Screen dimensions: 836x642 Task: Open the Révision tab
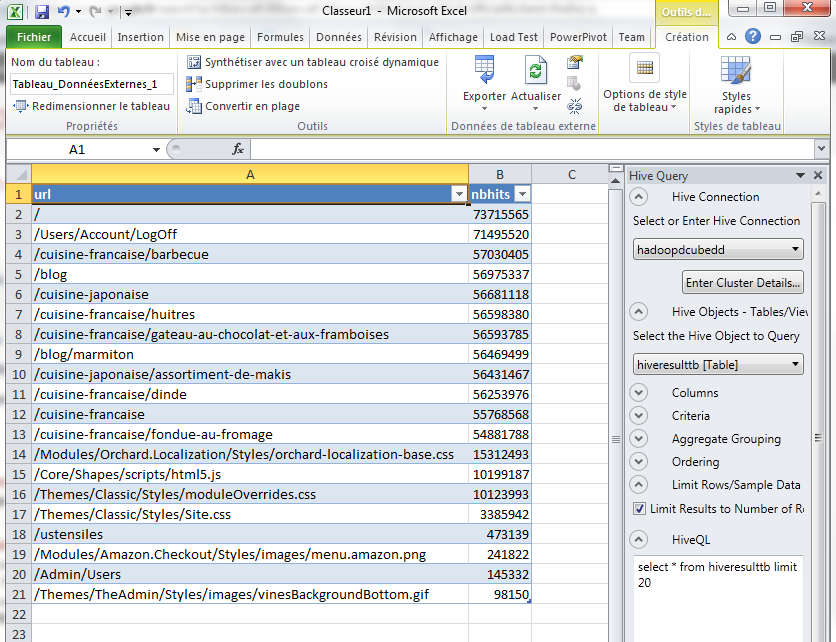395,37
